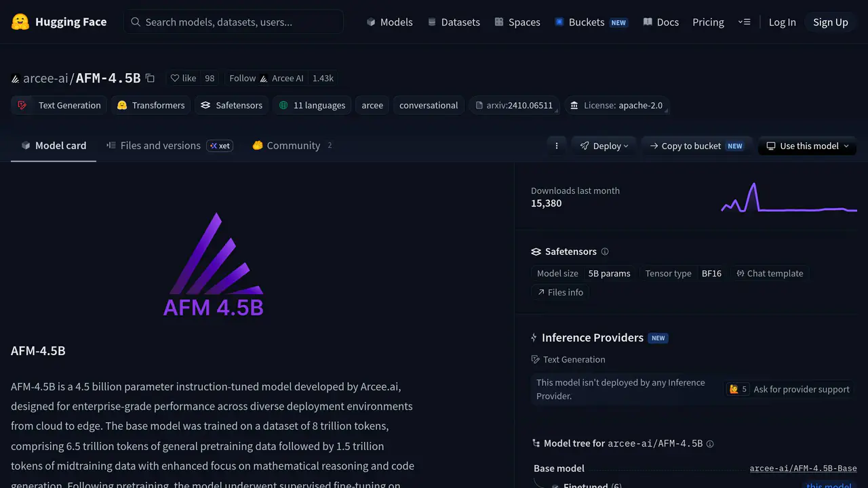Click the Hugging Face emoji logo
Image resolution: width=868 pixels, height=488 pixels.
point(20,22)
